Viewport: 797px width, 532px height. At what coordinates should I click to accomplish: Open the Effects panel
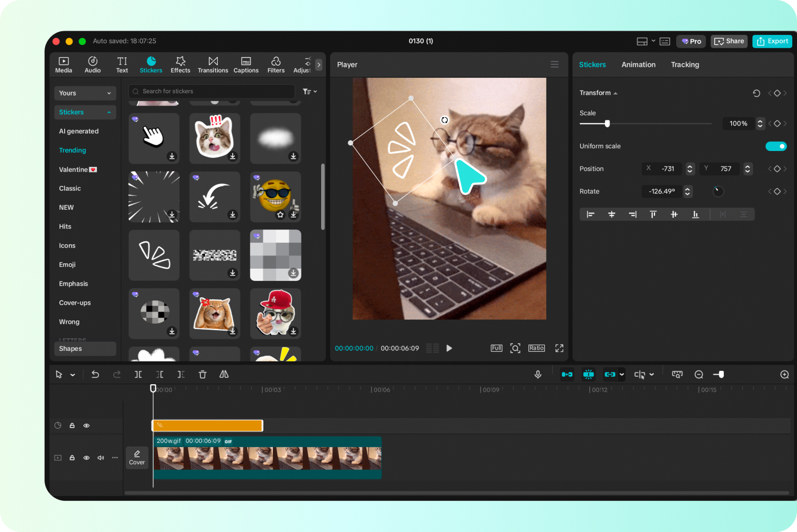click(180, 64)
